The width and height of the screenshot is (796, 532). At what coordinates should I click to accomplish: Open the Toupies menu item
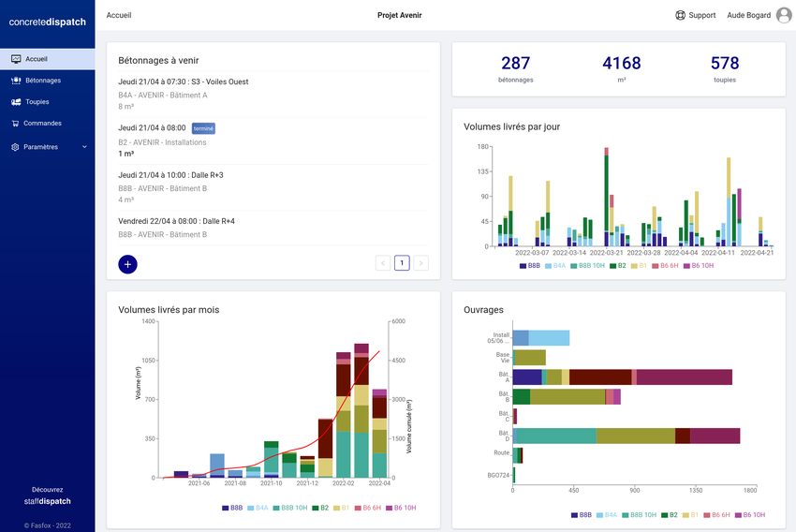[x=37, y=102]
